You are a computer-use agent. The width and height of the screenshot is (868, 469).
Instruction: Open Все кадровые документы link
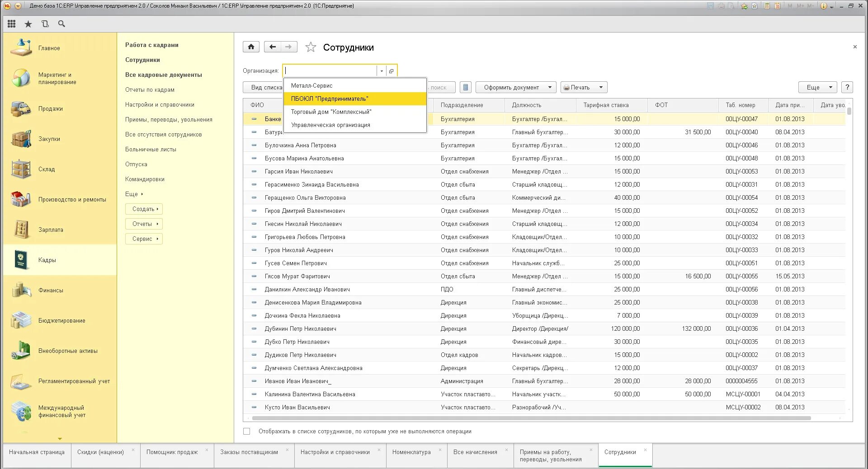[164, 75]
